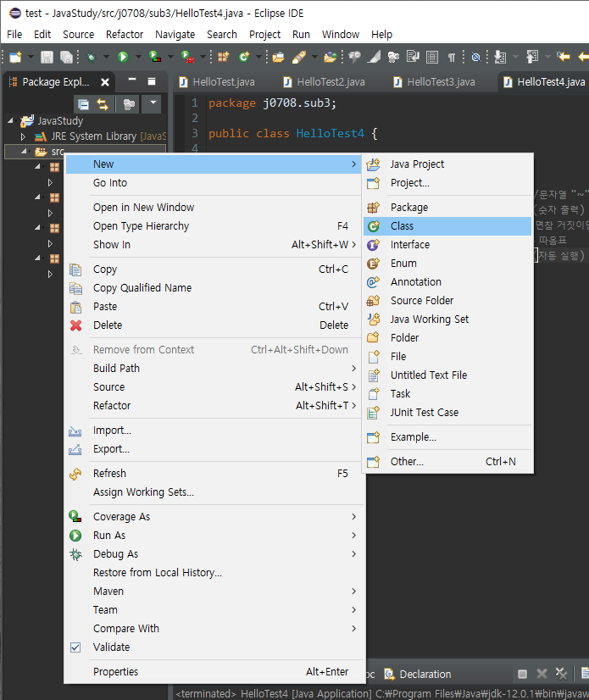Viewport: 589px width, 700px height.
Task: Open the Run As submenu
Action: 214,536
